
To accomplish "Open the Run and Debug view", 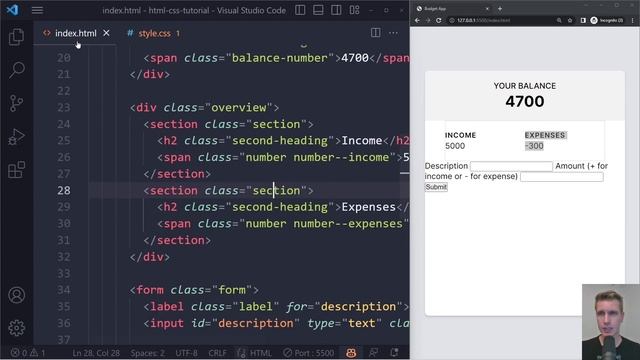I will click(x=16, y=137).
